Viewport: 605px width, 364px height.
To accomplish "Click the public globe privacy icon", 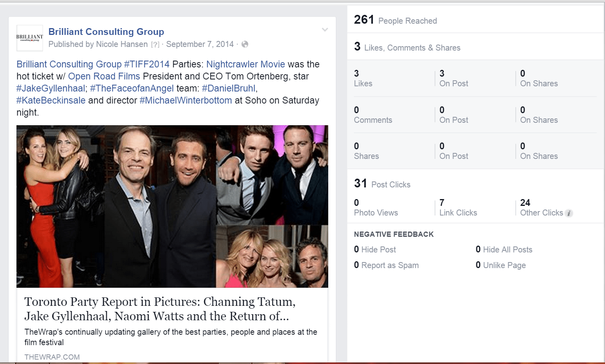I will [x=245, y=44].
